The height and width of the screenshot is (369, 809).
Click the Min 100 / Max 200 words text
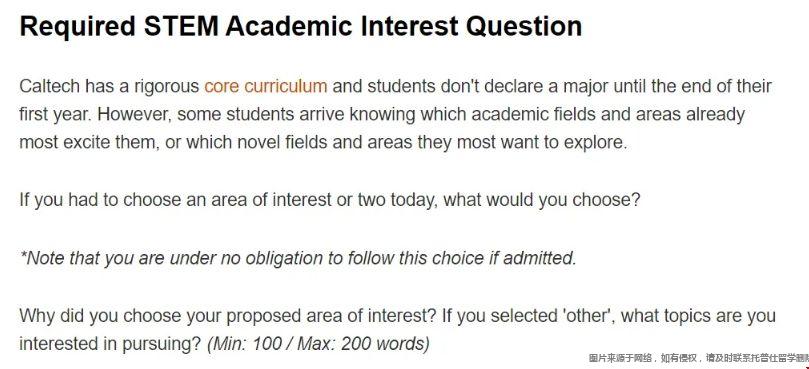click(319, 343)
